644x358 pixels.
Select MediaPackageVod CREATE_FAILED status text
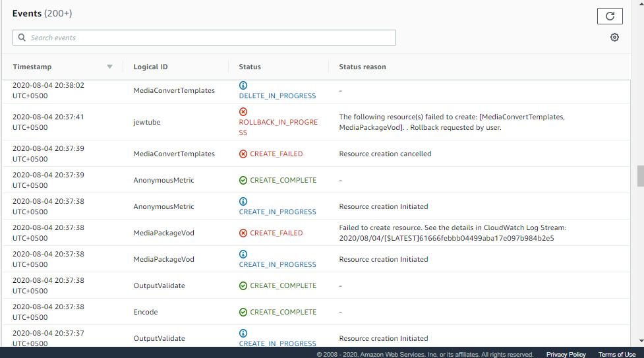(x=276, y=233)
